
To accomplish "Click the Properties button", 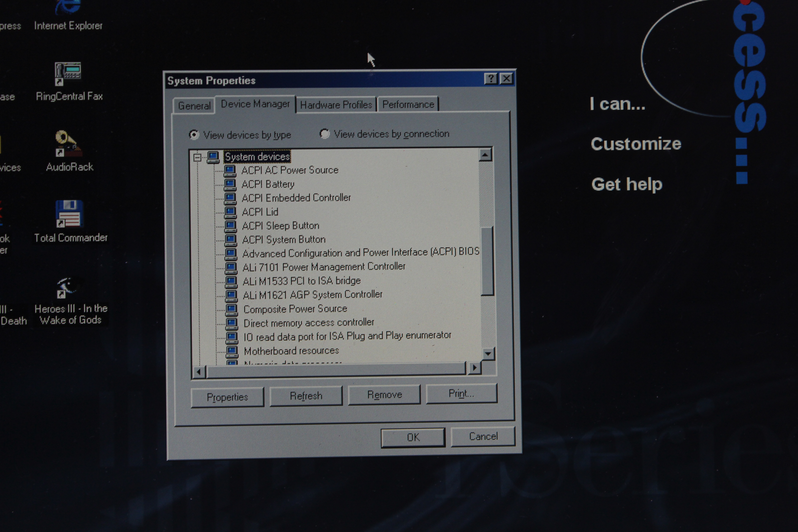I will 227,397.
